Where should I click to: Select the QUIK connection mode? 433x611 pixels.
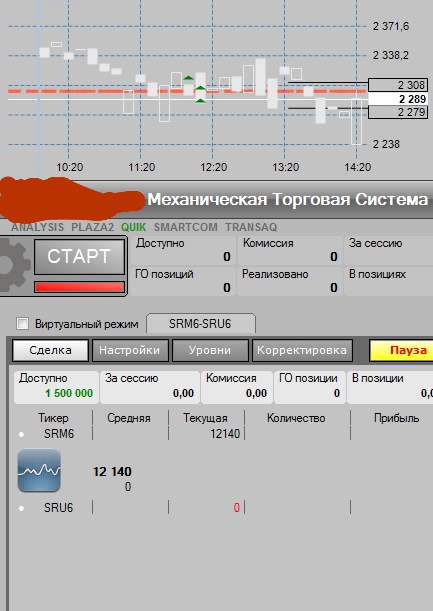(x=134, y=227)
